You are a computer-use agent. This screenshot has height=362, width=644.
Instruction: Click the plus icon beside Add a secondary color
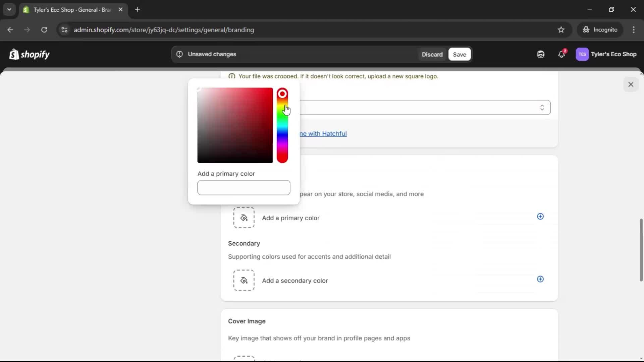[540, 279]
